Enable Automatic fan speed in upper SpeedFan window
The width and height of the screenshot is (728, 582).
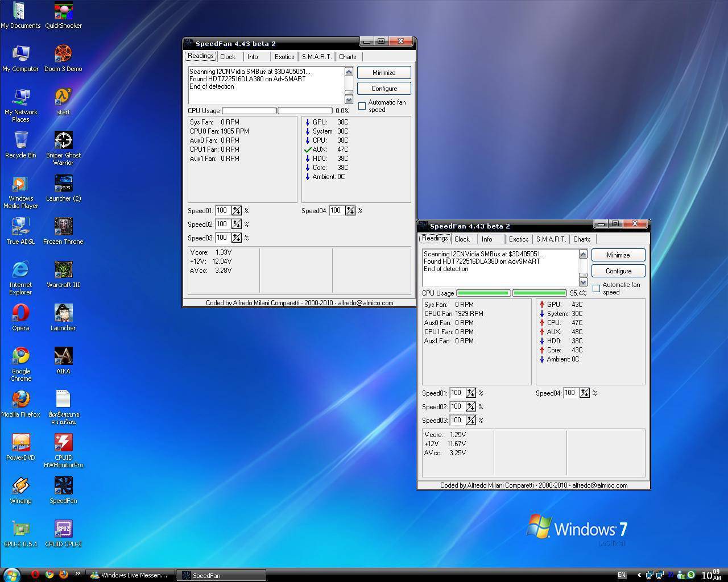[362, 106]
